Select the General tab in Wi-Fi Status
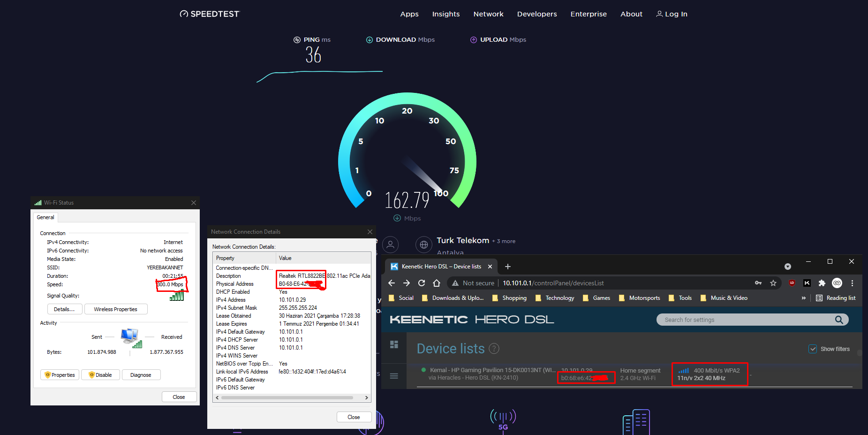Screen dimensions: 868x435 point(45,217)
